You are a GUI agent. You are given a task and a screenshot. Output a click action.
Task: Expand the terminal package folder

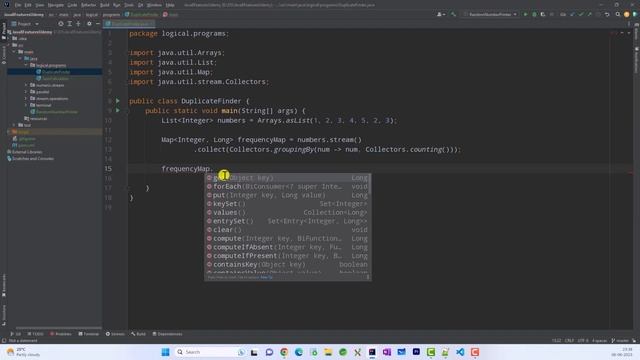pyautogui.click(x=26, y=105)
